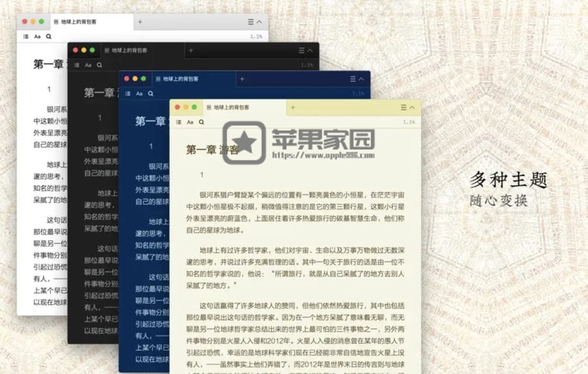Click paragraph starting 地球上有过许多哲学家 in yellow window
The width and height of the screenshot is (588, 374).
295,268
